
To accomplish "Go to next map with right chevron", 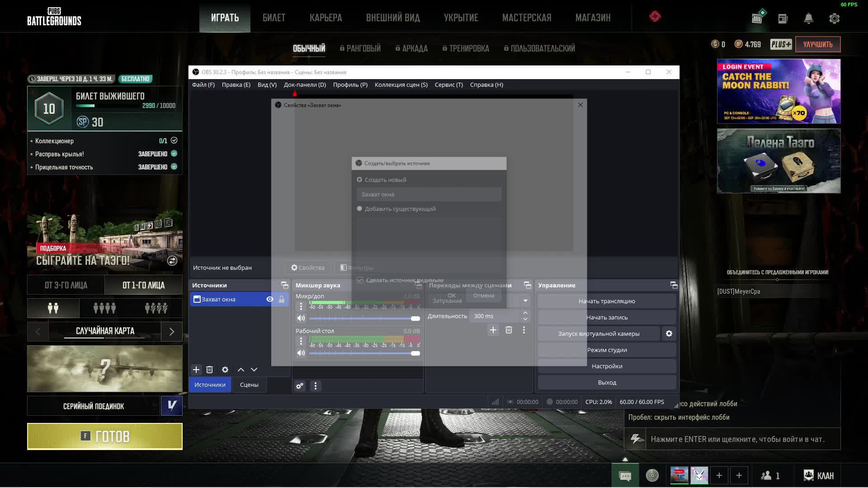I will tap(172, 332).
